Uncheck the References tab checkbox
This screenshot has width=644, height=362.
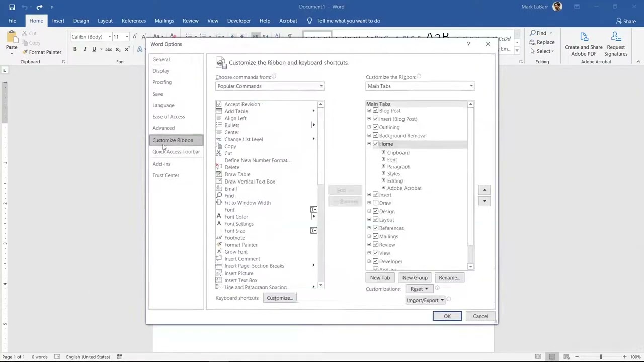click(375, 228)
